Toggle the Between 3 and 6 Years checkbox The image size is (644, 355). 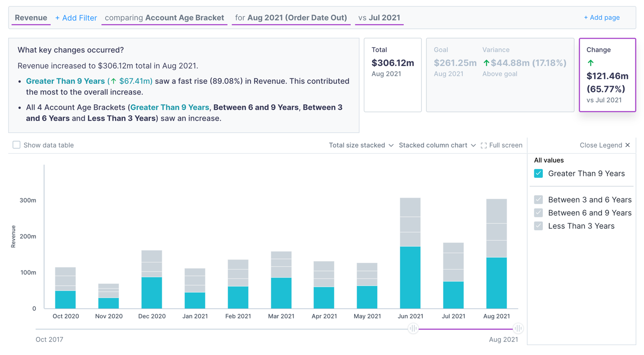click(538, 199)
